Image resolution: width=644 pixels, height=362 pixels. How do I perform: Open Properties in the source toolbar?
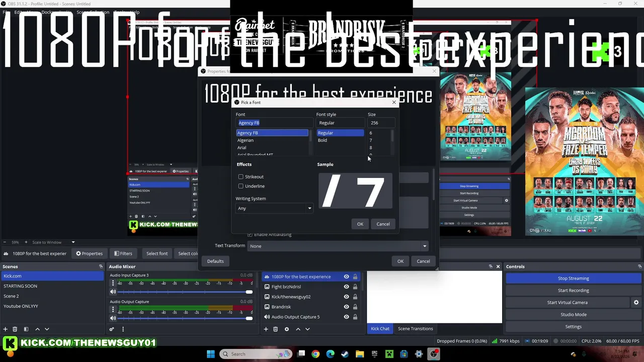point(89,253)
